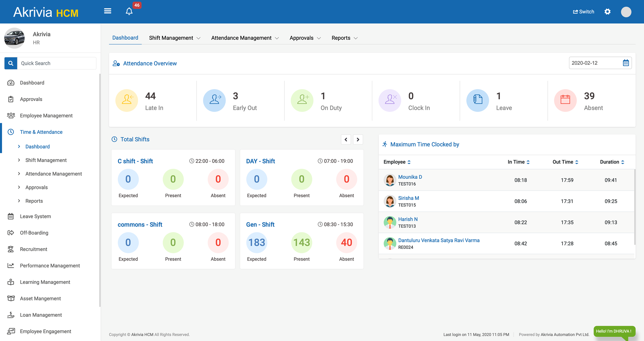Screen dimensions: 644x341
Task: Expand Shift Management dropdown in top tabs
Action: (x=174, y=38)
